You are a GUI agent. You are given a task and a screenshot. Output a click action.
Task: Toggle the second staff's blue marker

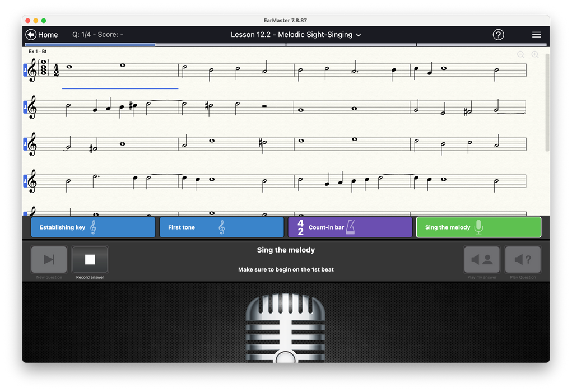tap(25, 107)
